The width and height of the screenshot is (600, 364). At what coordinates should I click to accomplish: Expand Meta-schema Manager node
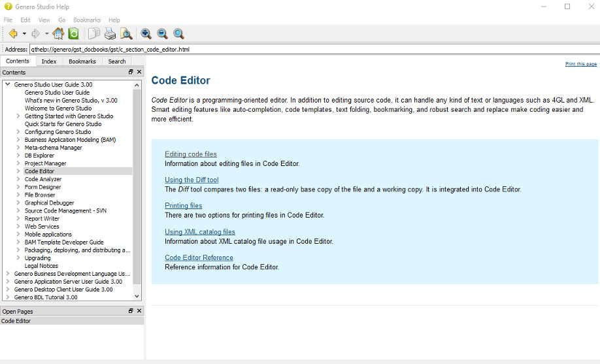18,147
